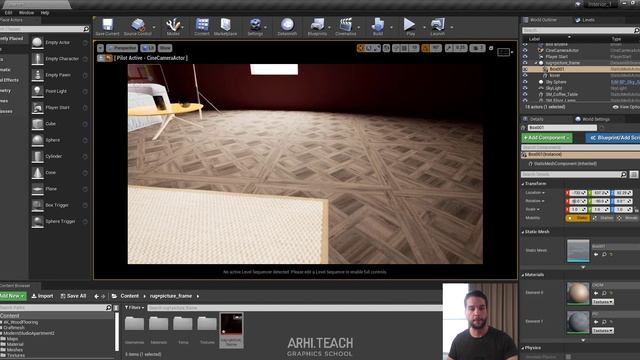Collapse the Materials section
The width and height of the screenshot is (640, 360).
(523, 275)
